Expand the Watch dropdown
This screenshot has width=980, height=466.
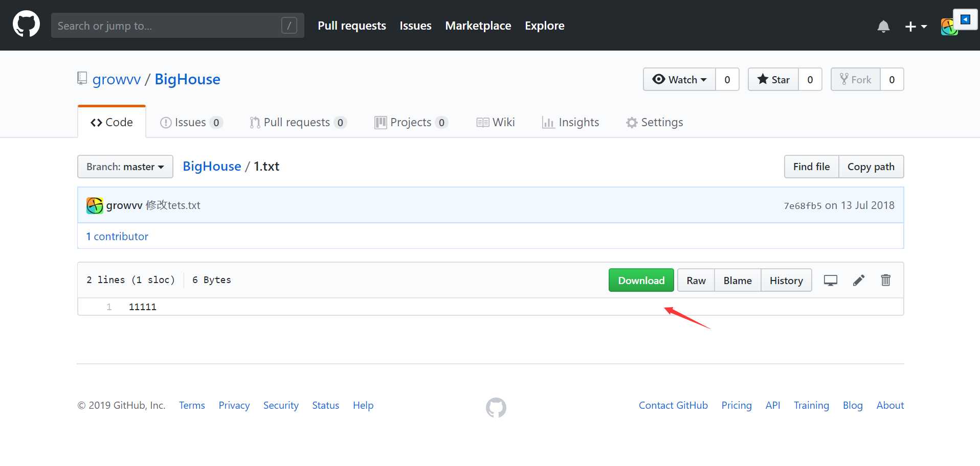679,79
